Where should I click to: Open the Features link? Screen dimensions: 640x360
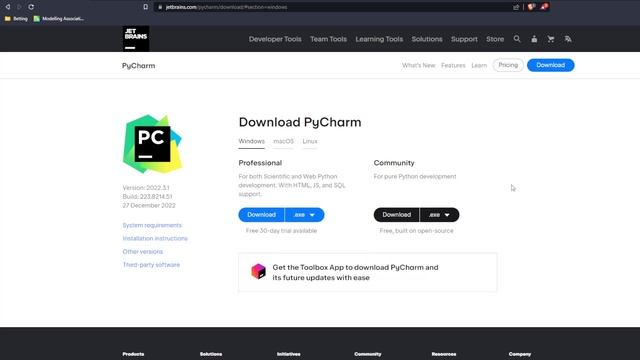coord(453,65)
